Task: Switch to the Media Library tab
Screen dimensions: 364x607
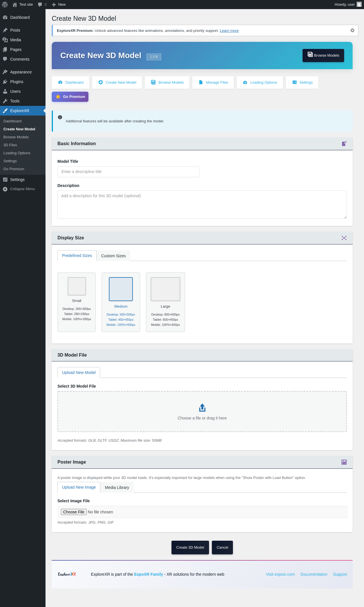Action: click(x=117, y=487)
